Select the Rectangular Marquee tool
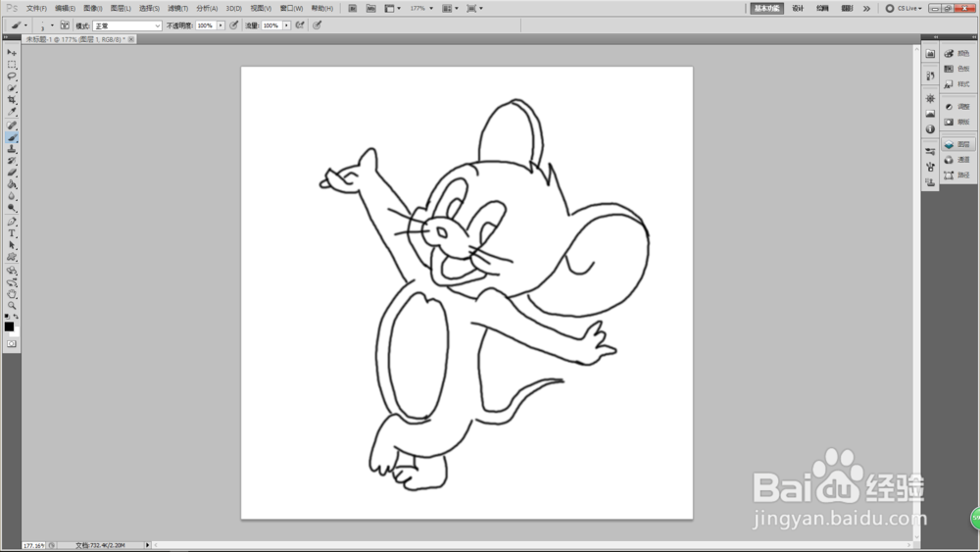980x552 pixels. click(x=11, y=65)
